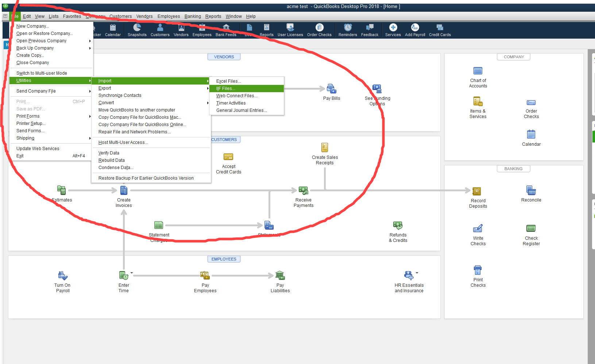Click the BANKING section button
The height and width of the screenshot is (364, 595).
click(513, 169)
